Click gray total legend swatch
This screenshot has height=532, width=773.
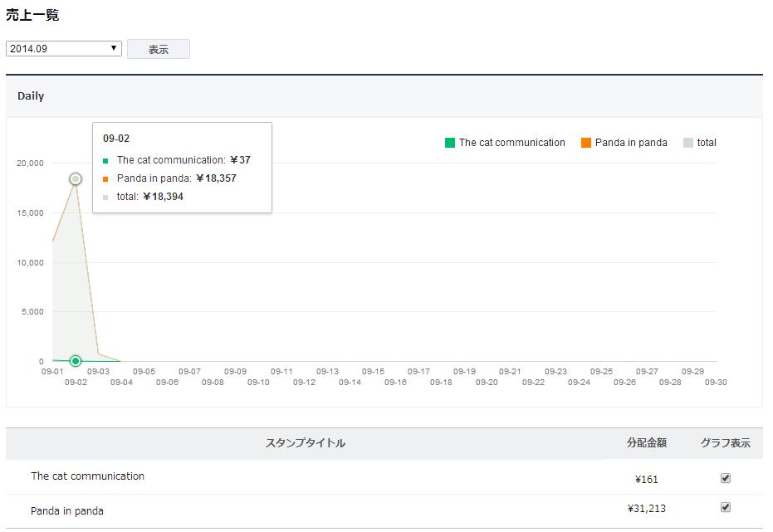coord(688,143)
